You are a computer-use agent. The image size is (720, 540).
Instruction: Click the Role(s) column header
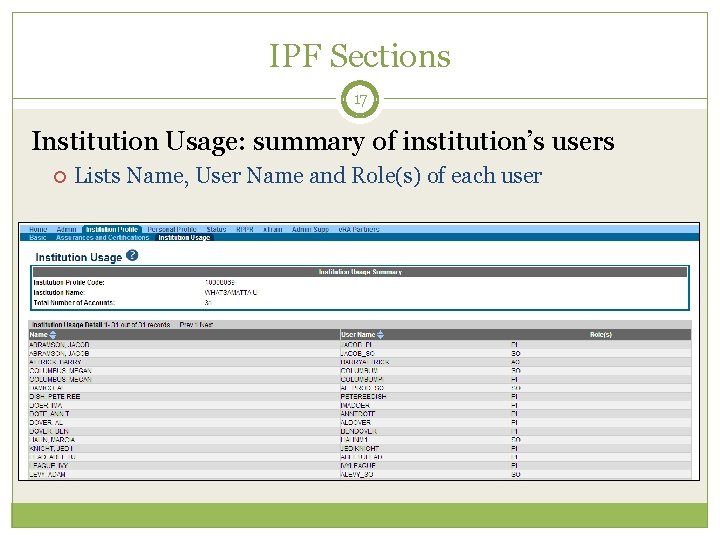coord(601,335)
